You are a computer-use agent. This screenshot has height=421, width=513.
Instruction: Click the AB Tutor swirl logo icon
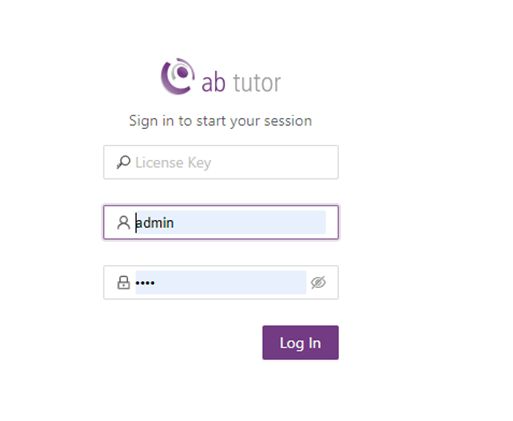(x=178, y=76)
